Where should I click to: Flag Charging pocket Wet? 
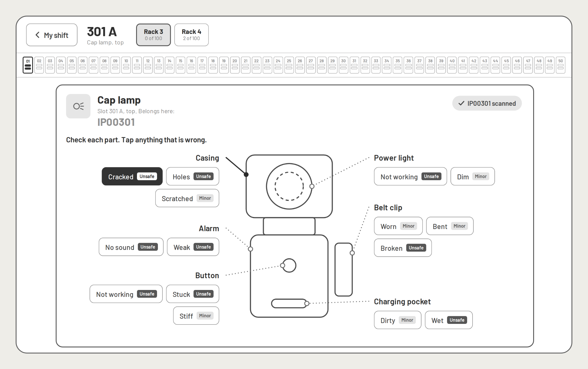click(449, 320)
